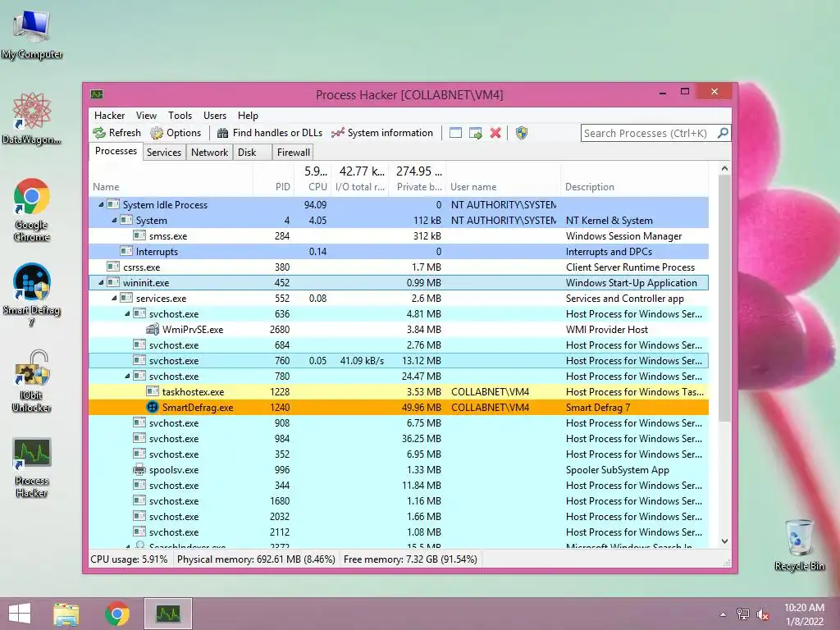
Task: Click the red X terminate window icon
Action: 495,133
